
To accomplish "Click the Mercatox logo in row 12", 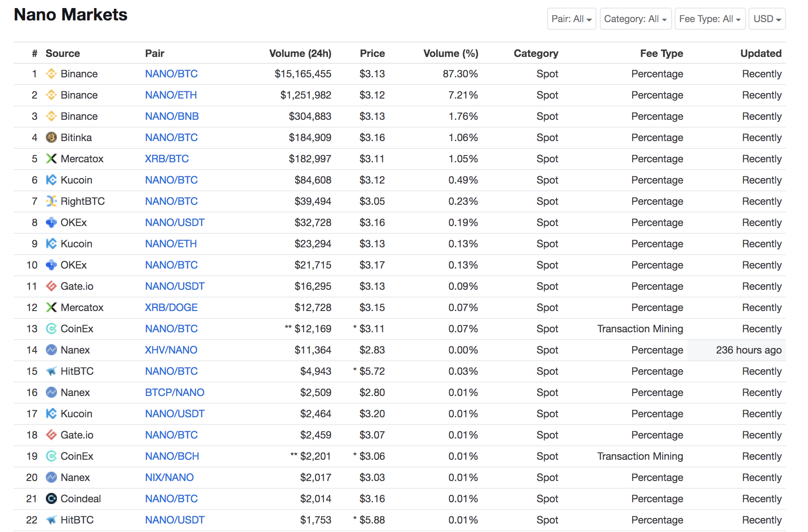I will 51,308.
